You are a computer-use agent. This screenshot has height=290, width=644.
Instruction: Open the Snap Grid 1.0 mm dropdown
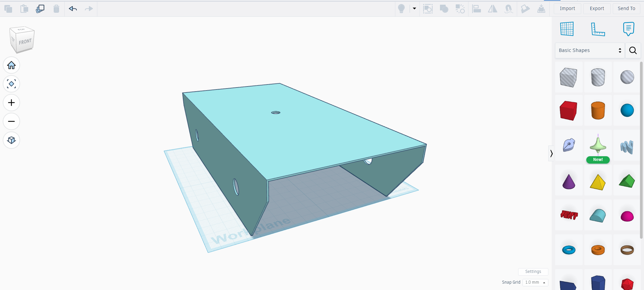(x=535, y=282)
